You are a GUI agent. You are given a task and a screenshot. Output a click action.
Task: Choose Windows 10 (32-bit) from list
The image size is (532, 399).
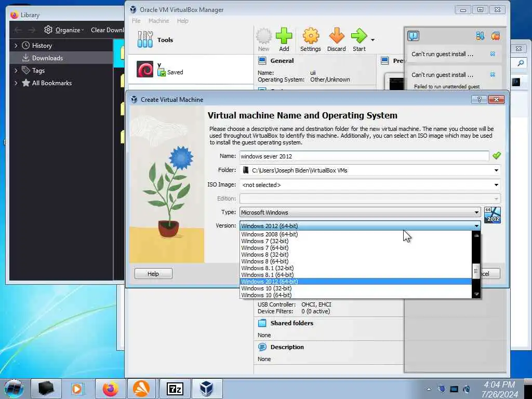(355, 288)
